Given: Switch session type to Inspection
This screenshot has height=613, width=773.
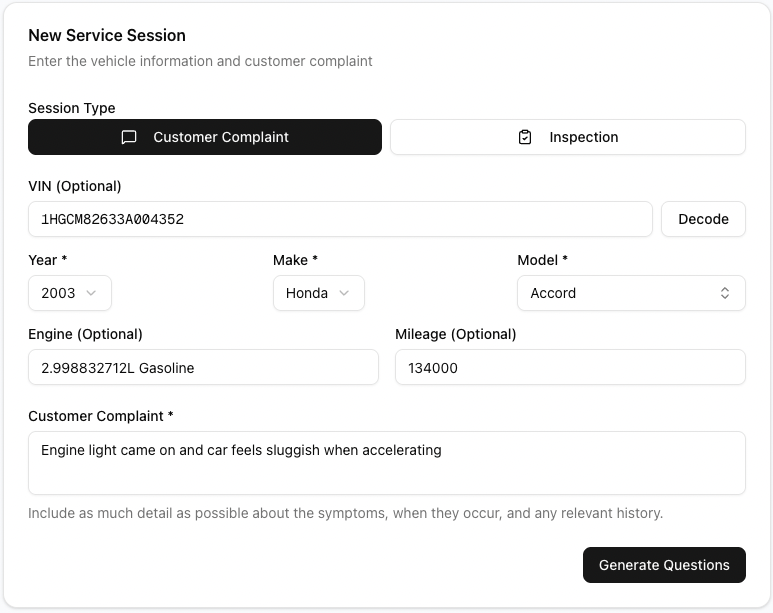Looking at the screenshot, I should (567, 137).
